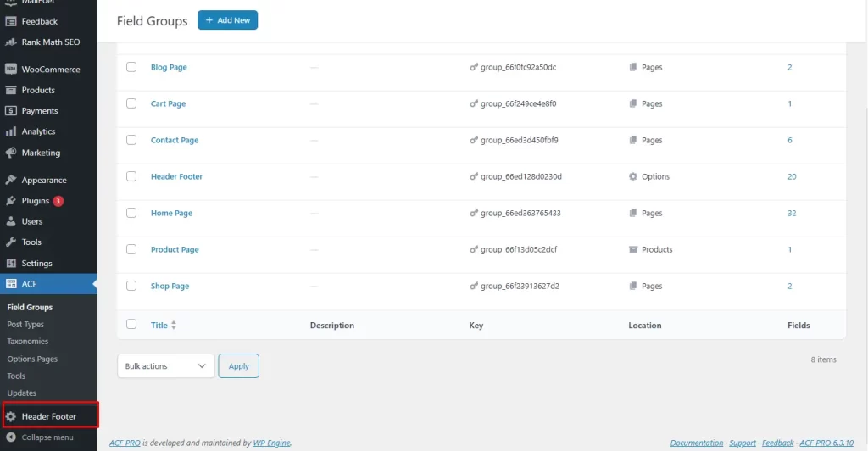Click the key icon beside group_66f23913627d2
Image resolution: width=868 pixels, height=451 pixels.
[x=474, y=286]
